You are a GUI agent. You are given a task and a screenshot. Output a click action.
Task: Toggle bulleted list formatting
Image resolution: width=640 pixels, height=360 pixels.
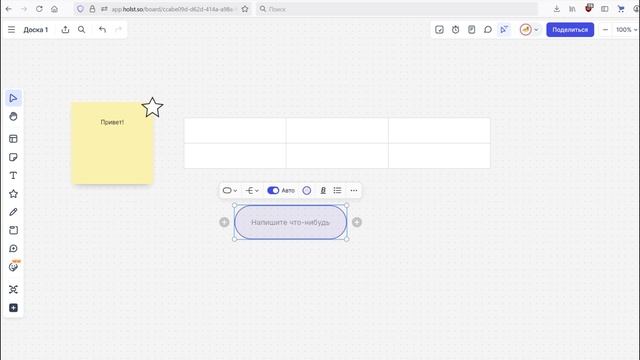point(337,190)
